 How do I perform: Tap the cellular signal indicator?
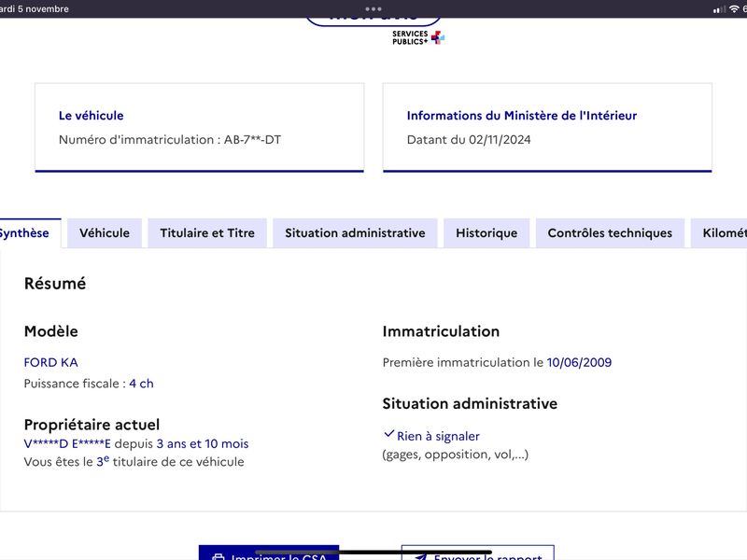coord(719,9)
